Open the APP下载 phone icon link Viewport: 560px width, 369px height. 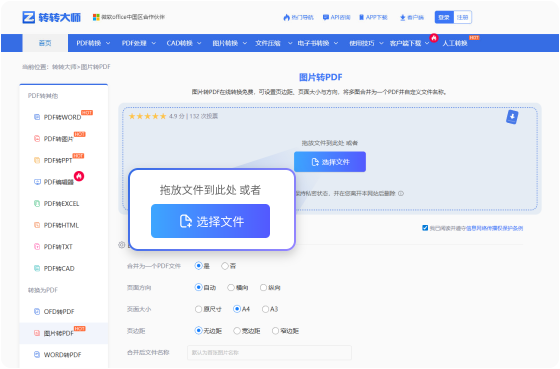pyautogui.click(x=361, y=17)
